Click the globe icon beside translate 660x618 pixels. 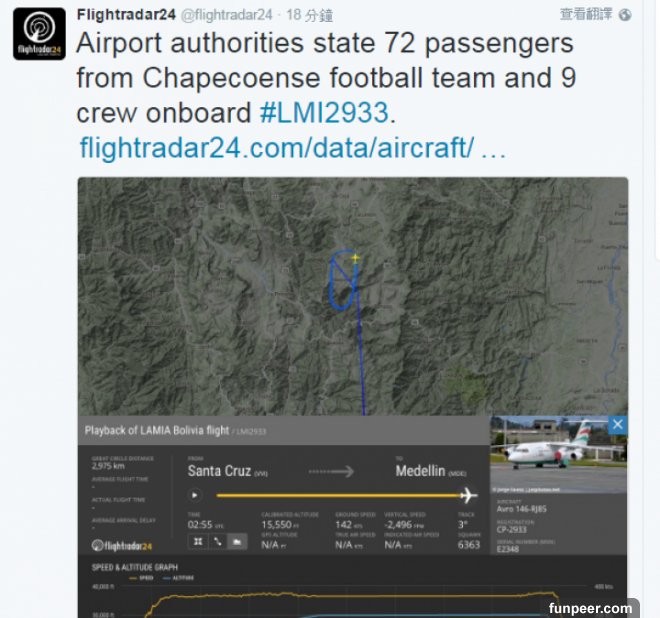pos(625,15)
